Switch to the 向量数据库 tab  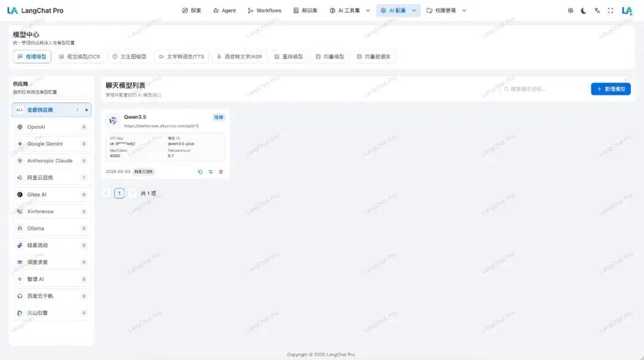pos(374,57)
